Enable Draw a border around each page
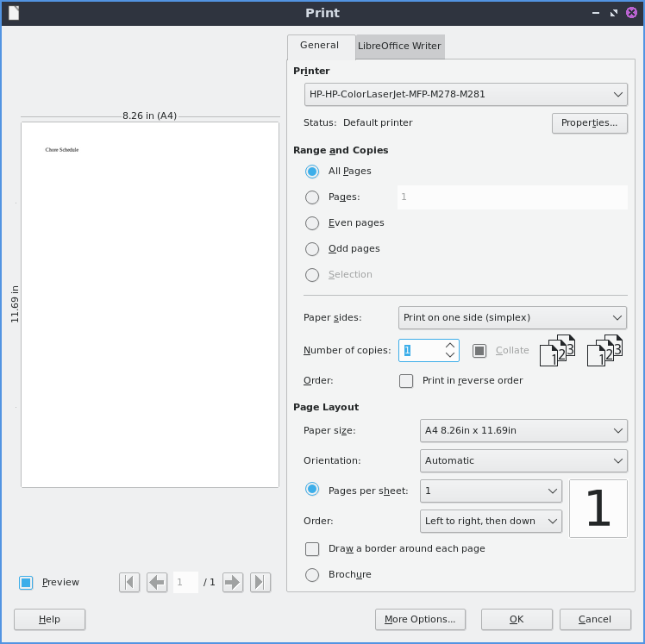The width and height of the screenshot is (645, 644). coord(312,548)
